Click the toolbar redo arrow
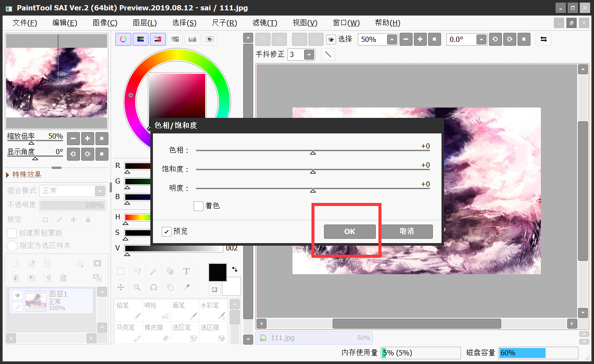The image size is (594, 364). tap(279, 39)
